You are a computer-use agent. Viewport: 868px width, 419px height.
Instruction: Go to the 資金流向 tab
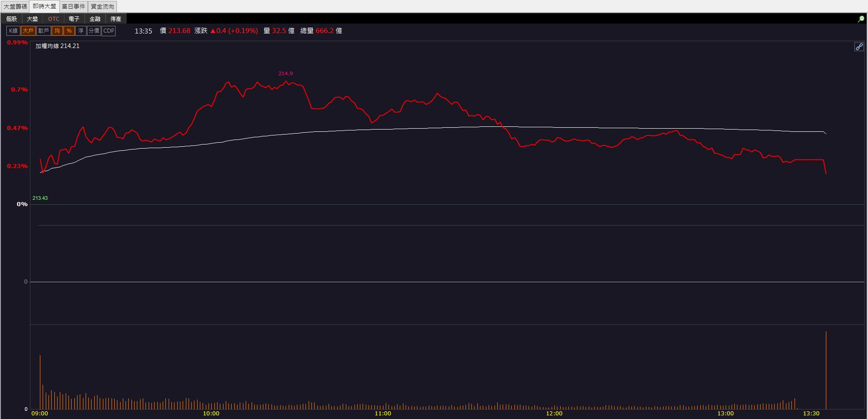coord(102,6)
